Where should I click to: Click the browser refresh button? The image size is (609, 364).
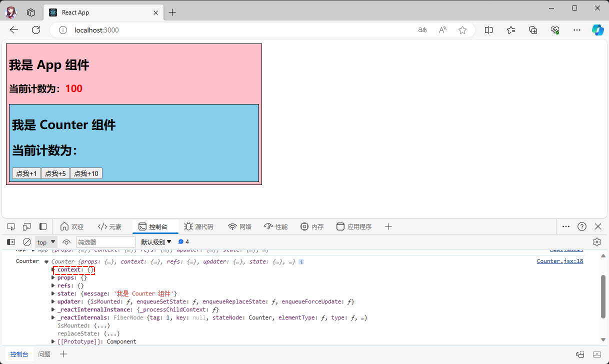tap(36, 30)
